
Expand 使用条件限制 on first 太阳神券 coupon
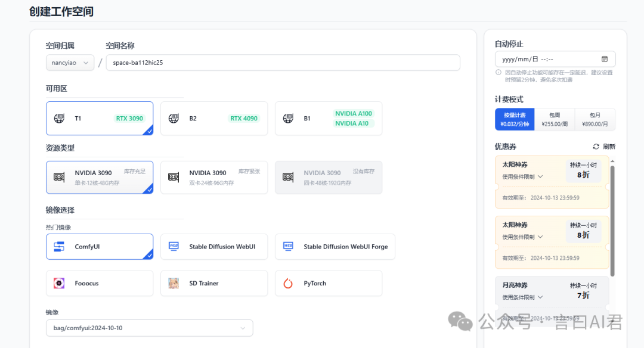tap(522, 176)
